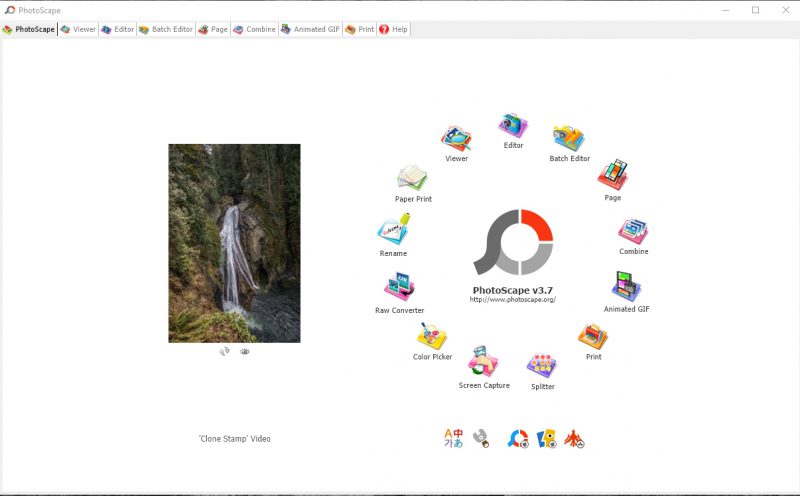Image resolution: width=800 pixels, height=496 pixels.
Task: Click the blue and yellow cards icon
Action: coord(546,439)
